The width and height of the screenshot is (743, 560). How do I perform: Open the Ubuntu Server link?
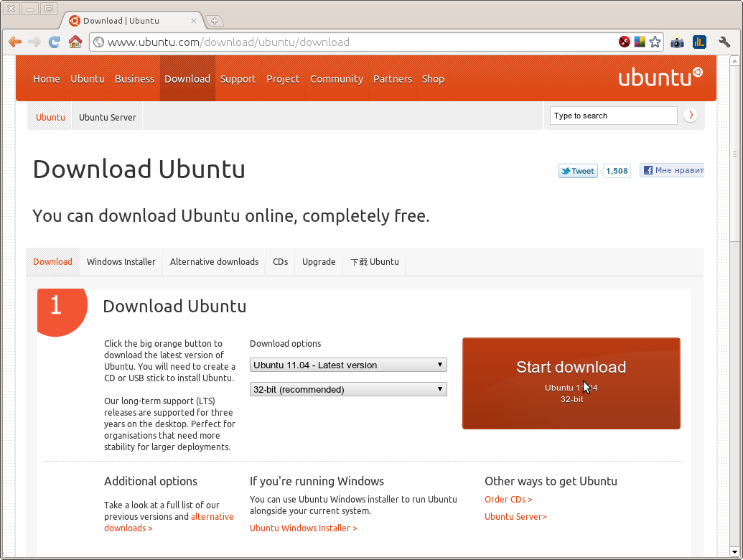click(x=515, y=516)
